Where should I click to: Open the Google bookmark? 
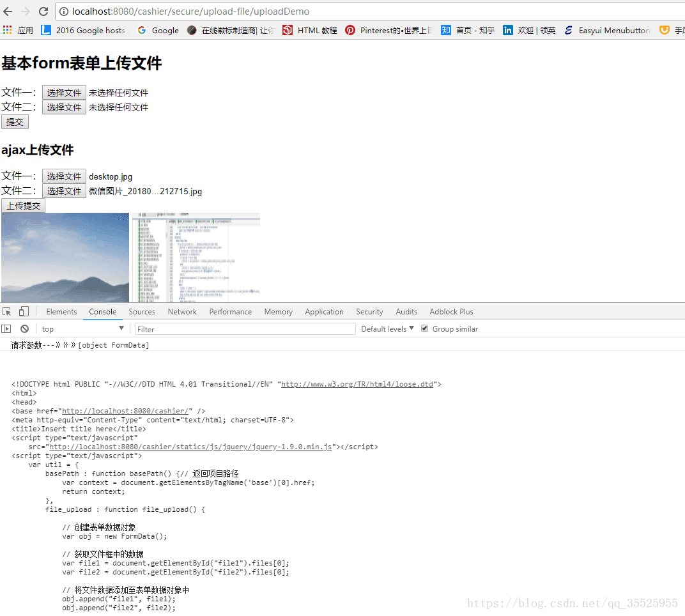(x=158, y=30)
